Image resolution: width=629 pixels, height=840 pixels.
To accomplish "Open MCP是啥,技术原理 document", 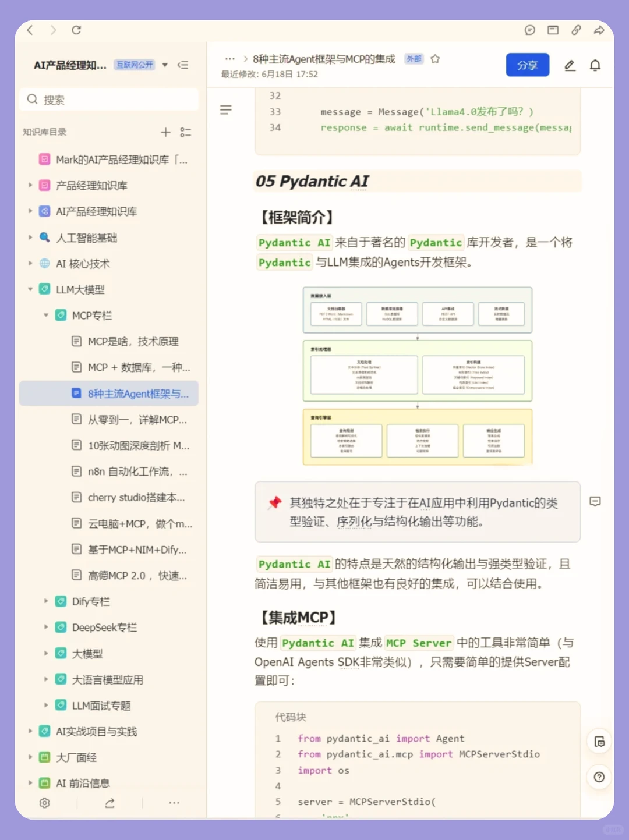I will pyautogui.click(x=109, y=341).
